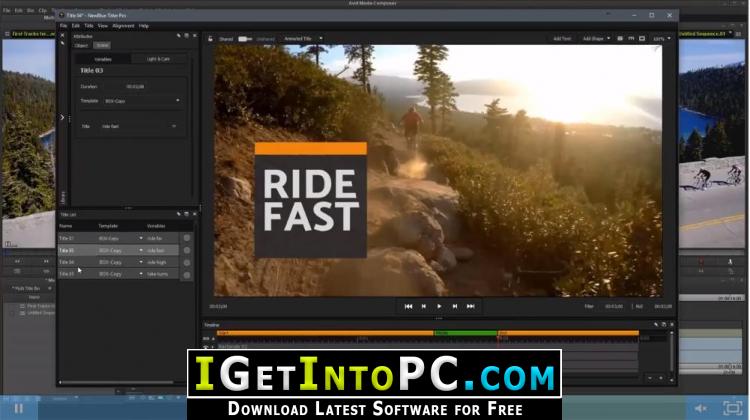Click the Duration value field

(x=135, y=87)
